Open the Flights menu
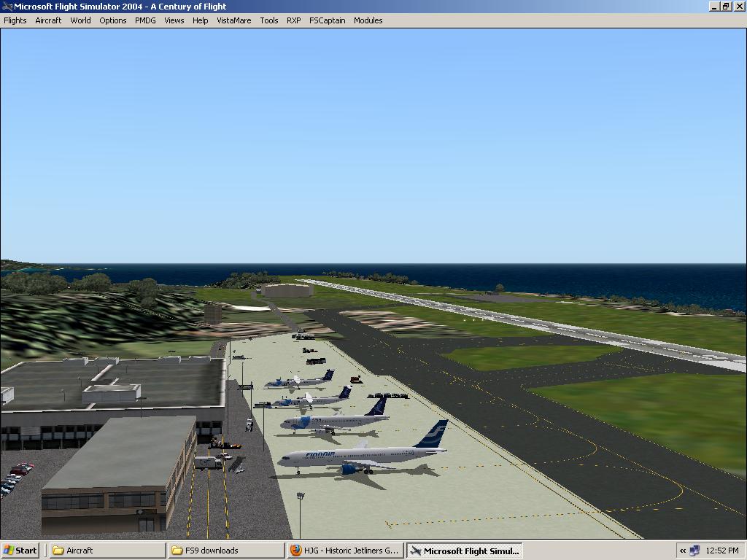The height and width of the screenshot is (560, 747). click(x=15, y=20)
